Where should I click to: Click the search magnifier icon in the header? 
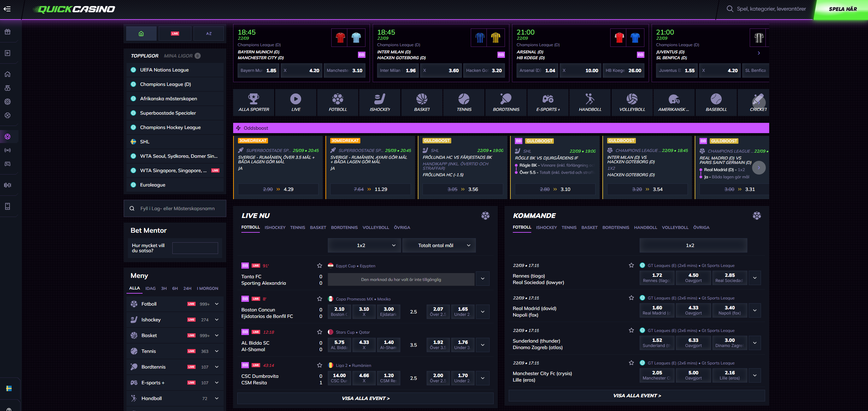pos(730,9)
